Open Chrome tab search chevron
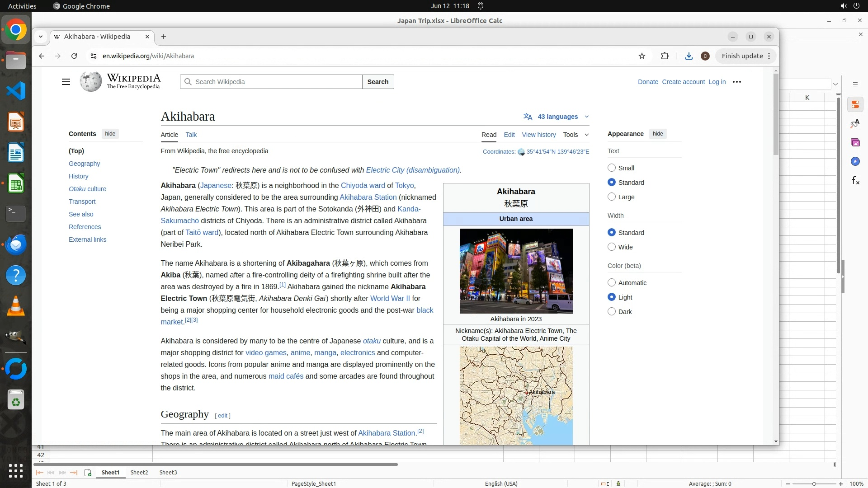Screen dimensions: 868x488 tap(41, 37)
